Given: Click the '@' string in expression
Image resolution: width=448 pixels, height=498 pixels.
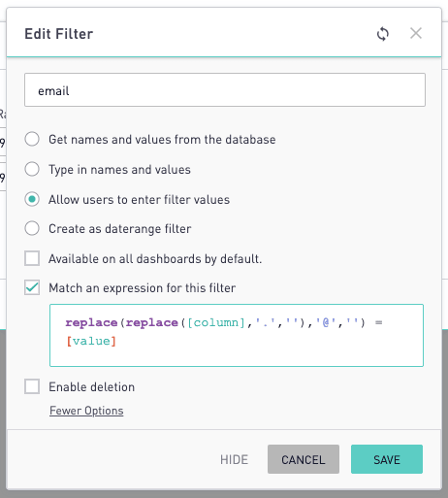Looking at the screenshot, I should point(326,322).
